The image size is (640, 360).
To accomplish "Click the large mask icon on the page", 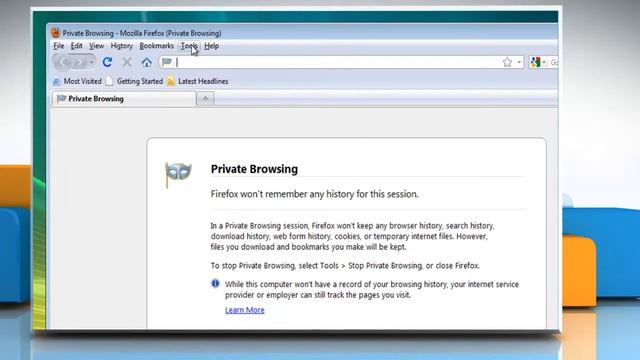I will click(x=178, y=175).
